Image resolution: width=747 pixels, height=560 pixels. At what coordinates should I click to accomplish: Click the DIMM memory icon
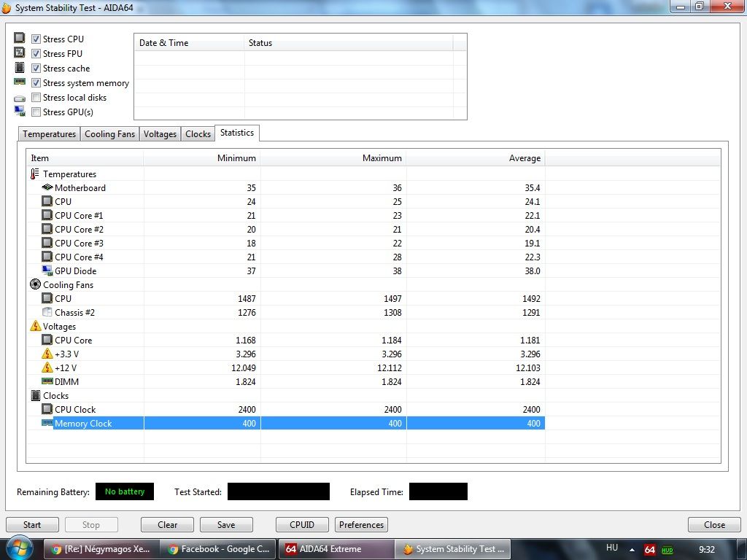47,381
